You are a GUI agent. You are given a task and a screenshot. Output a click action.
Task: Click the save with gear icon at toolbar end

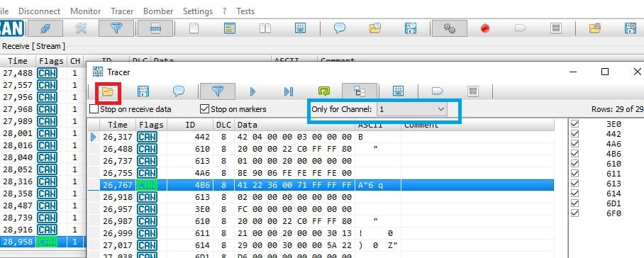tap(631, 28)
